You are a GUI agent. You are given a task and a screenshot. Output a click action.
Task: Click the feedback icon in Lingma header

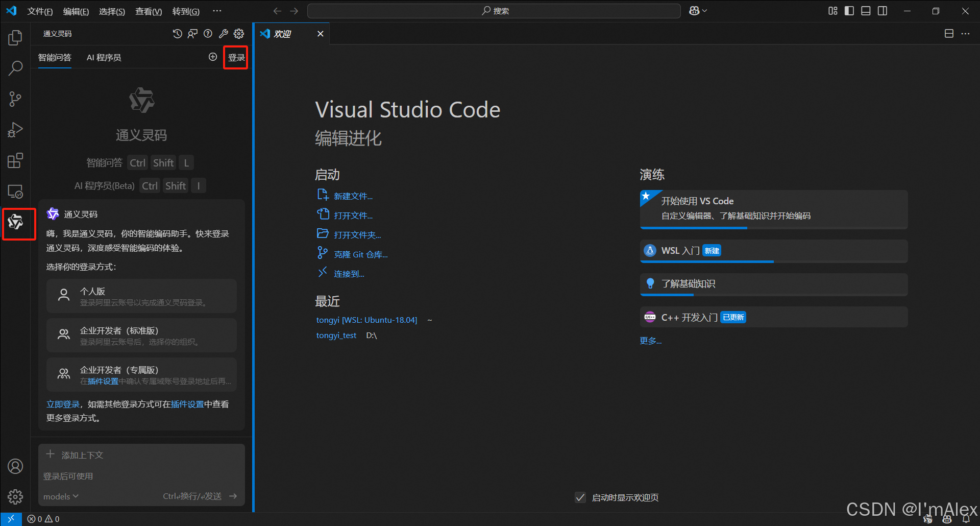click(192, 34)
